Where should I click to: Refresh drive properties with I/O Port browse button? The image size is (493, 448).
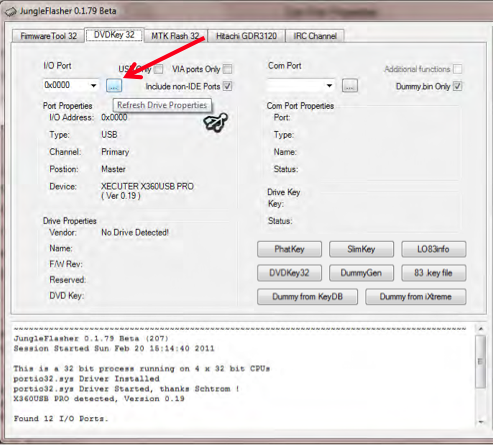pyautogui.click(x=114, y=86)
